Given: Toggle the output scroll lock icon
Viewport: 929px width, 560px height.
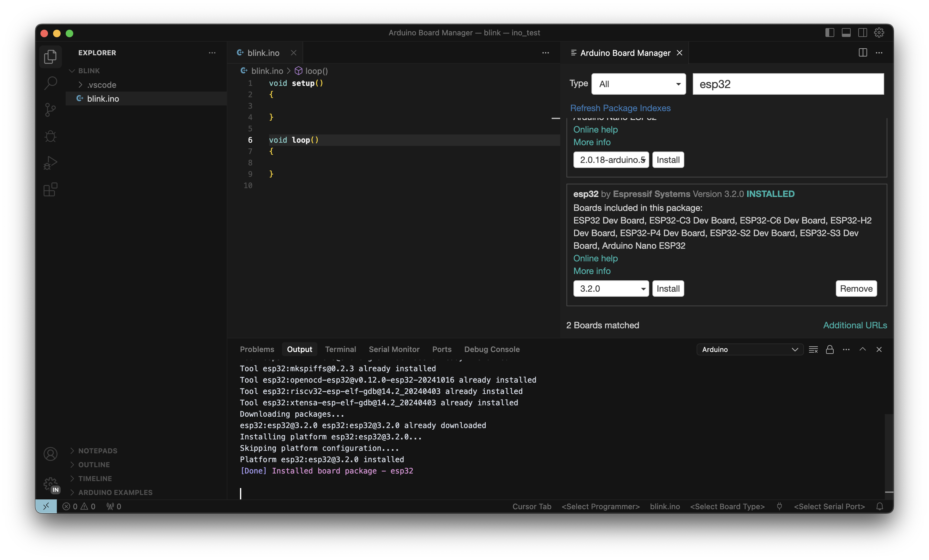Looking at the screenshot, I should 830,349.
